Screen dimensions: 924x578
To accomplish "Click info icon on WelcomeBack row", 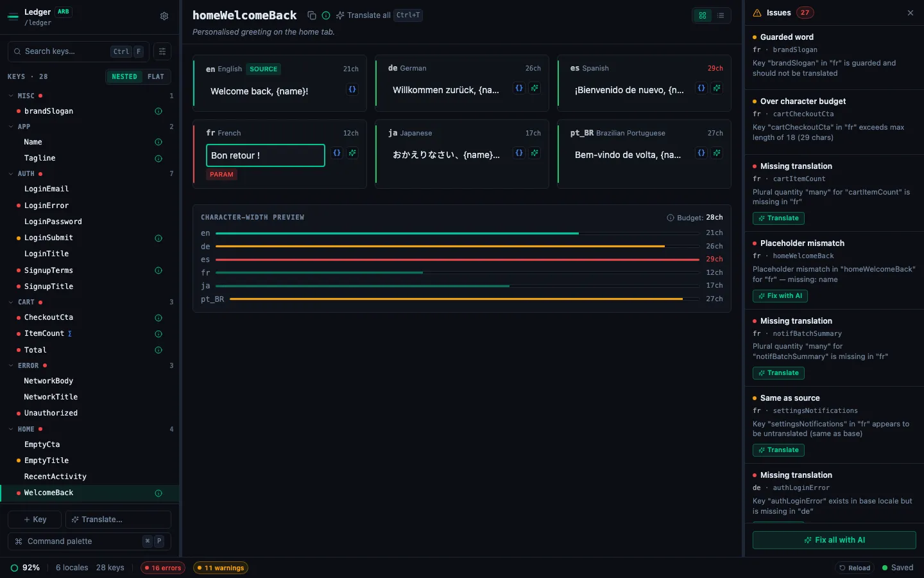I will [158, 493].
